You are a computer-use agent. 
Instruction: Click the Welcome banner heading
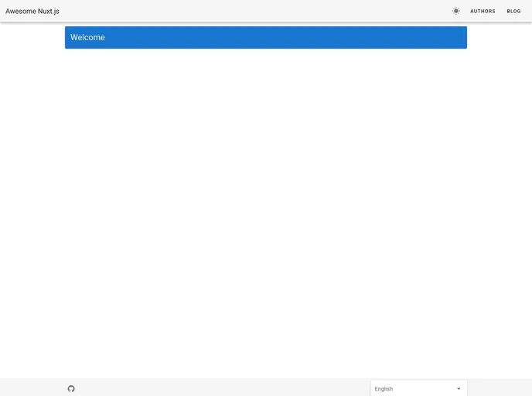(x=87, y=37)
